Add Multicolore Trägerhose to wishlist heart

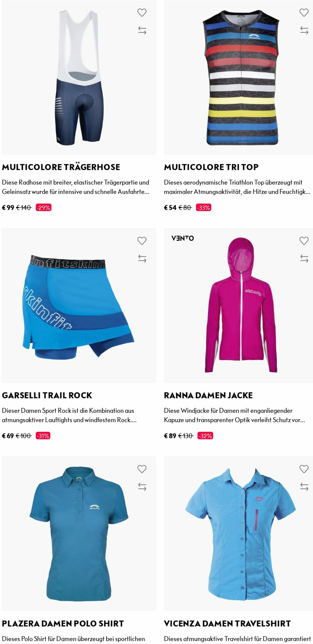[x=142, y=13]
